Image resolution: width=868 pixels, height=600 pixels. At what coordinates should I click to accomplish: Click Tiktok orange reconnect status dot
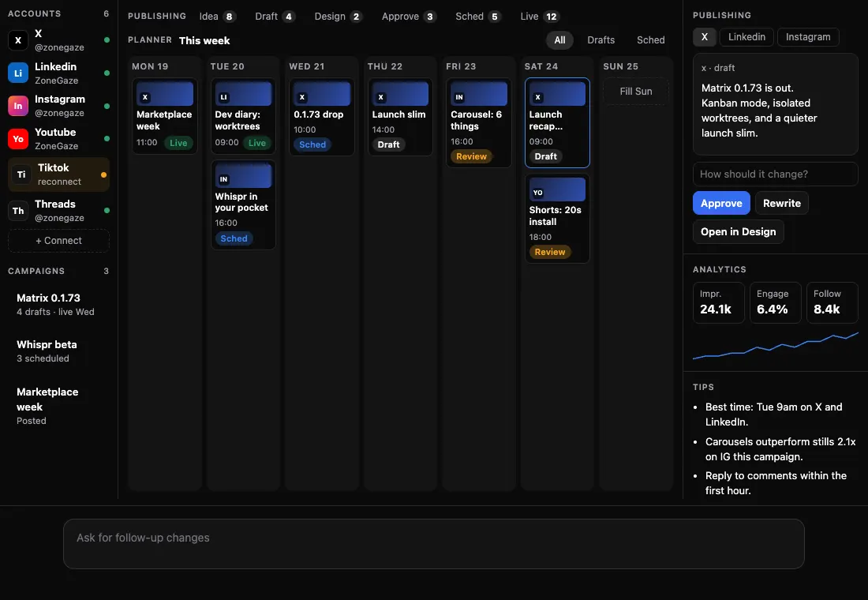tap(103, 174)
